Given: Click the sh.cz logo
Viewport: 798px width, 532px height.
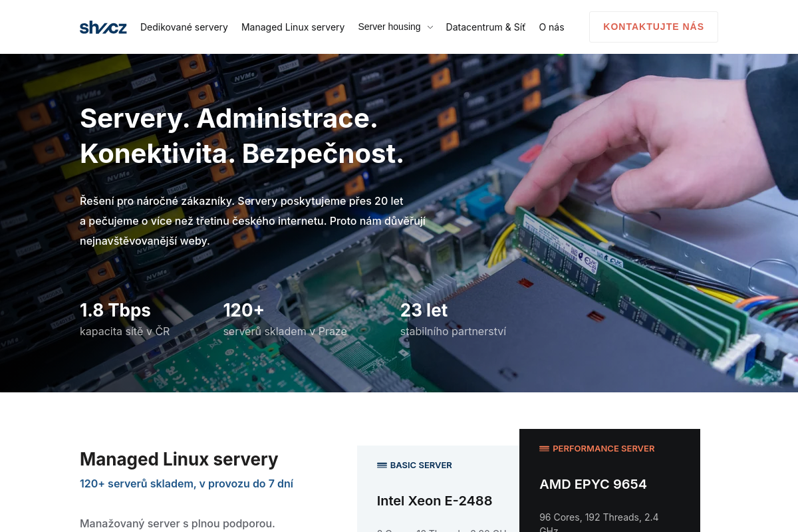Looking at the screenshot, I should coord(103,27).
